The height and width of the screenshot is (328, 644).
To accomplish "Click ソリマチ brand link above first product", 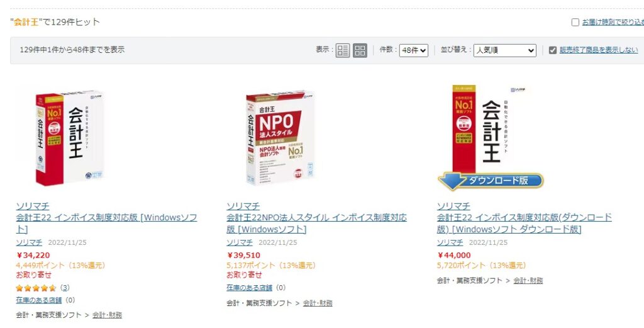I will (33, 206).
